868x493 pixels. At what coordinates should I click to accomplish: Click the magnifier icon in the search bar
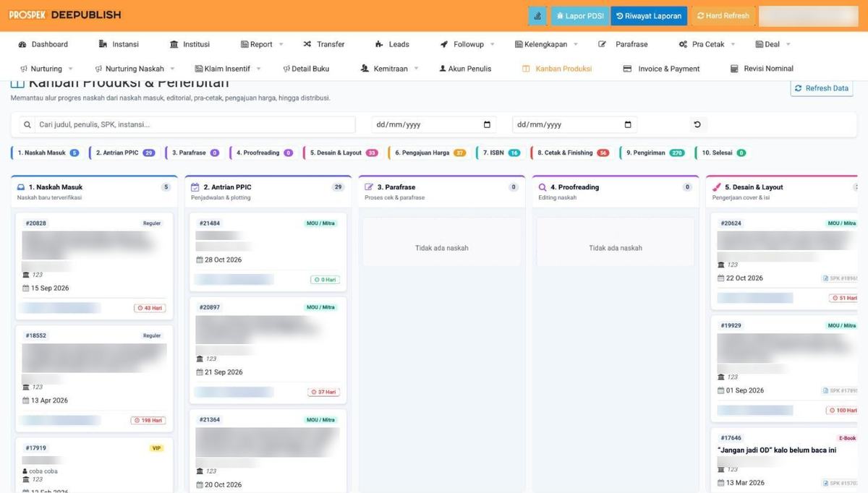27,124
